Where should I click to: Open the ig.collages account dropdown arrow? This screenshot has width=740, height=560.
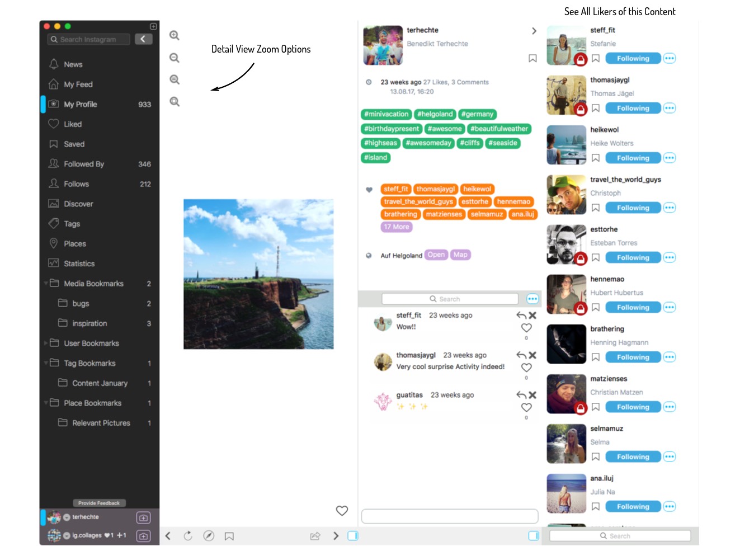click(x=67, y=535)
